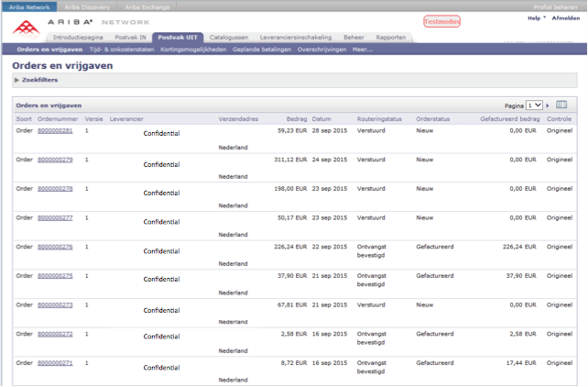Click the 17,44 EUR invoiced amount
Viewport: 588px width, 387px height.
521,363
